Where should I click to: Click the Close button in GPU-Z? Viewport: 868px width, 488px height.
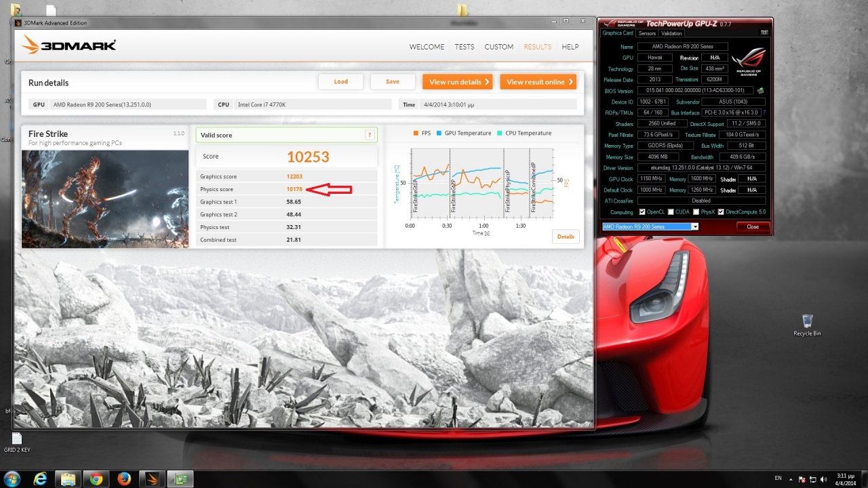(753, 226)
